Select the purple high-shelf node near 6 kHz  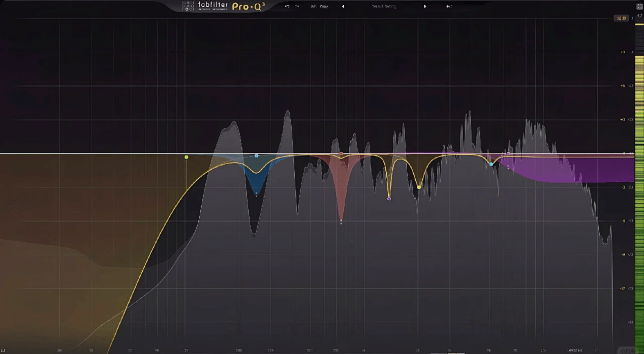click(508, 154)
